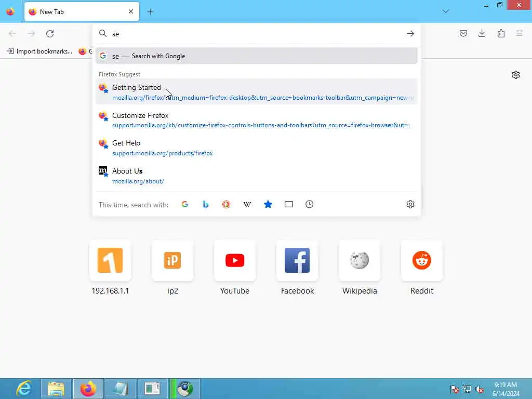Open File Explorer from taskbar
The image size is (532, 399).
click(x=56, y=389)
